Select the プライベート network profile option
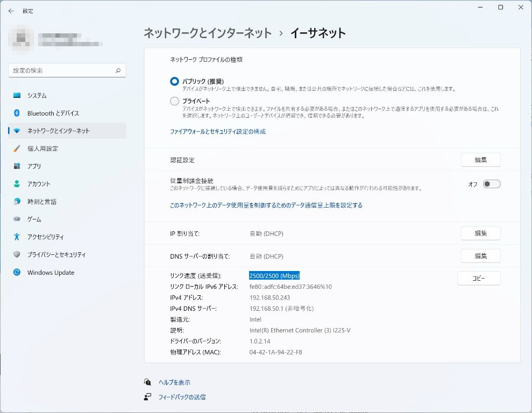This screenshot has height=413, width=532. [x=174, y=101]
